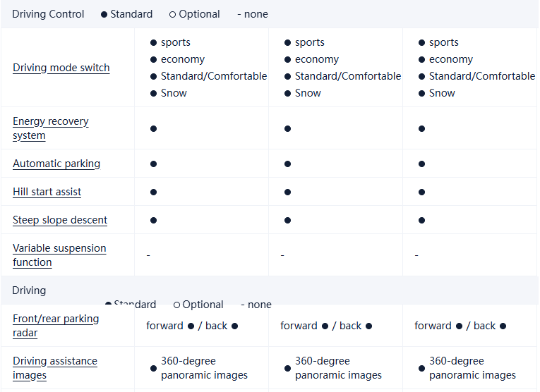Click the Driving Control section header
The image size is (540, 392).
point(48,14)
